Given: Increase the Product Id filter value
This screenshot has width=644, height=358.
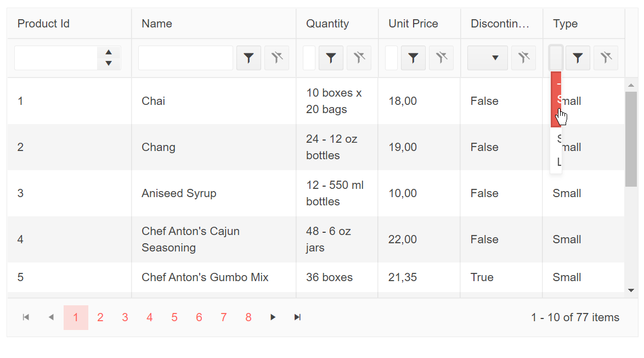Looking at the screenshot, I should click(x=109, y=52).
